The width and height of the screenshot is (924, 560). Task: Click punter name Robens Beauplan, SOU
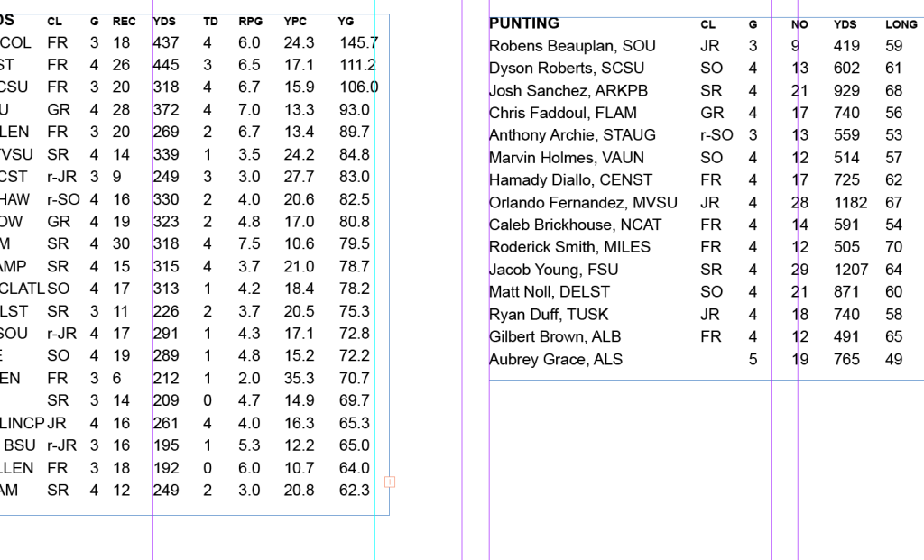(x=572, y=46)
